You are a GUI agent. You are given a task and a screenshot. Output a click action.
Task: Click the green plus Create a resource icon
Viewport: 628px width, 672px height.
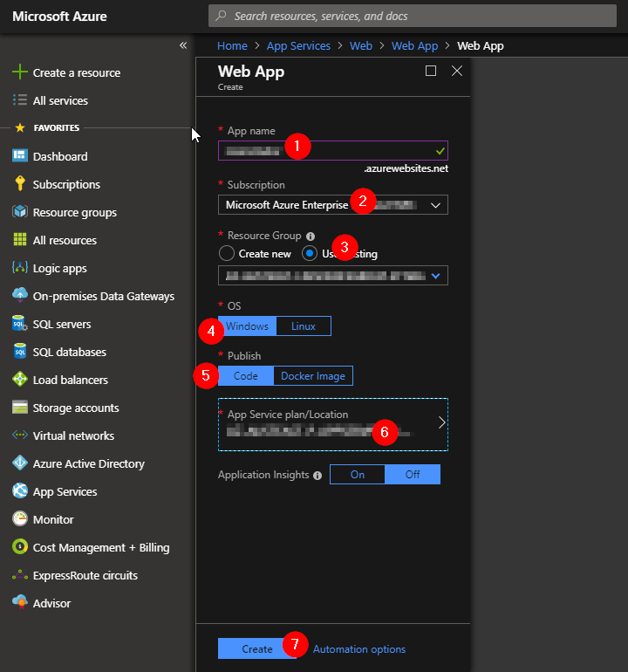(x=20, y=72)
